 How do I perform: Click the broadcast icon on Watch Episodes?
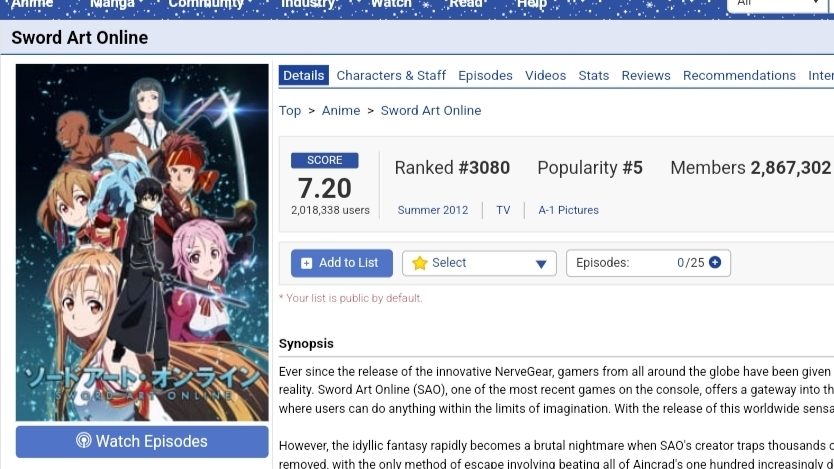click(84, 440)
